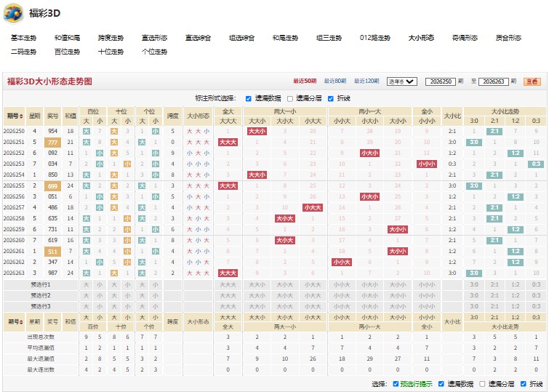Viewport: 549px width, 392px height.
Task: Show the 最近120期 results
Action: coord(366,81)
